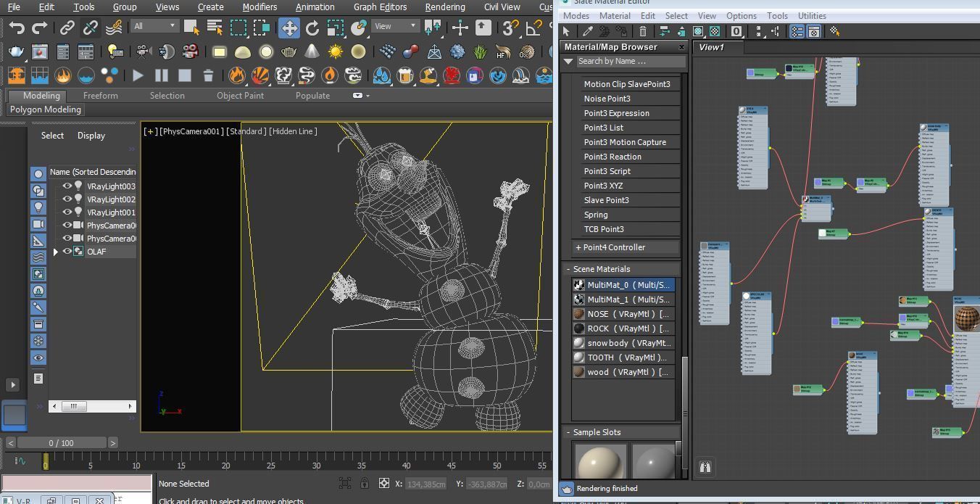Image resolution: width=980 pixels, height=504 pixels.
Task: Select snow body material in Scene Materials
Action: 623,343
